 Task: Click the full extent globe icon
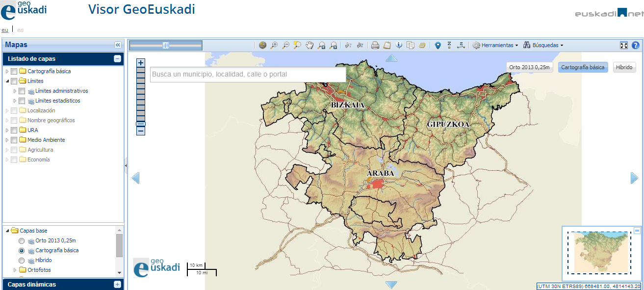(x=263, y=45)
